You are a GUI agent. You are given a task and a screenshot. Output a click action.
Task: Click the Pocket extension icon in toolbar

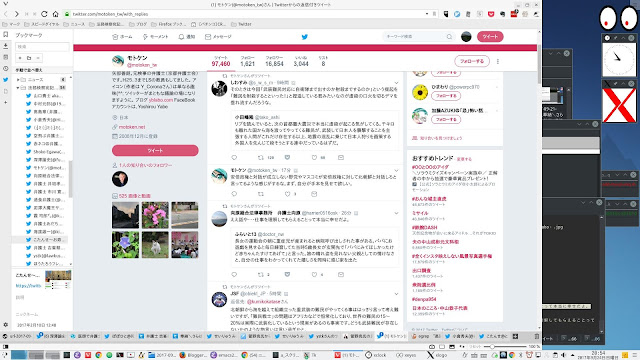tap(491, 14)
